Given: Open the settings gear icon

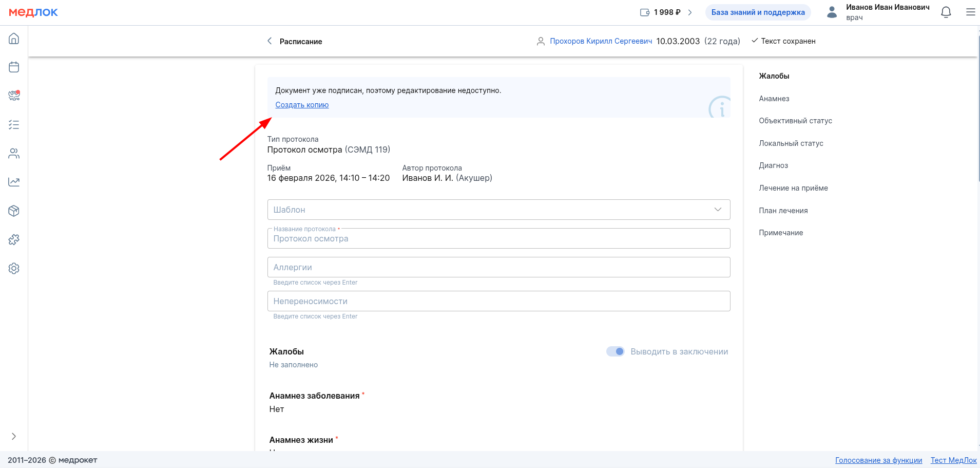Looking at the screenshot, I should (14, 268).
